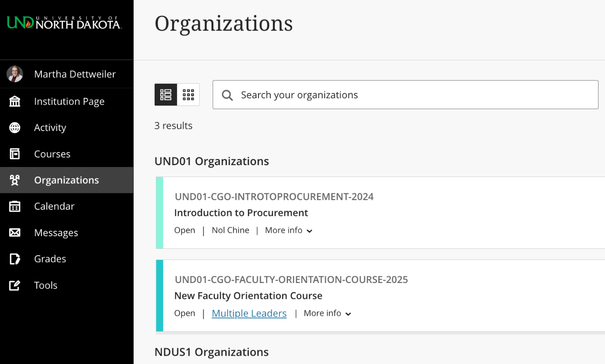Click the search magnifier icon
605x364 pixels.
pyautogui.click(x=227, y=95)
